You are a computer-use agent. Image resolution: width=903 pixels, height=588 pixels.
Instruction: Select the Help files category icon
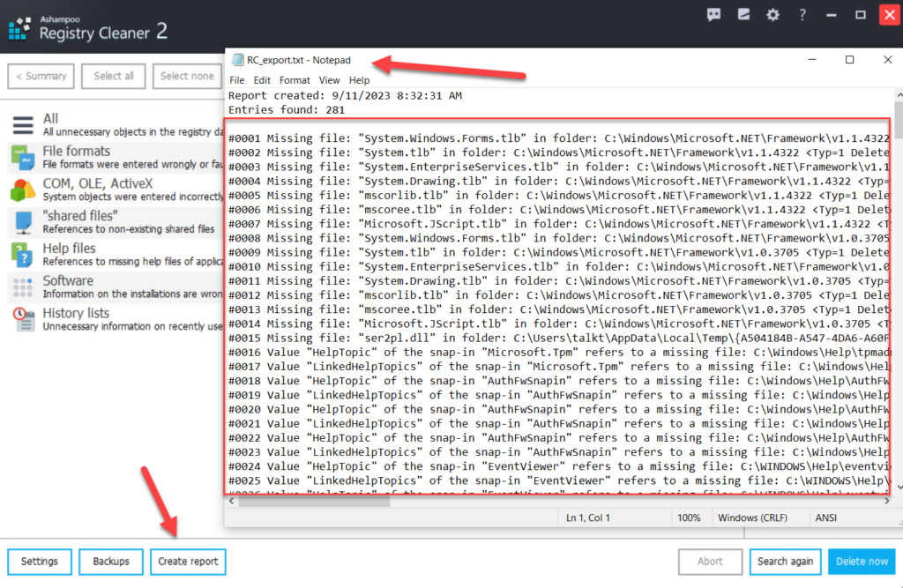click(22, 255)
